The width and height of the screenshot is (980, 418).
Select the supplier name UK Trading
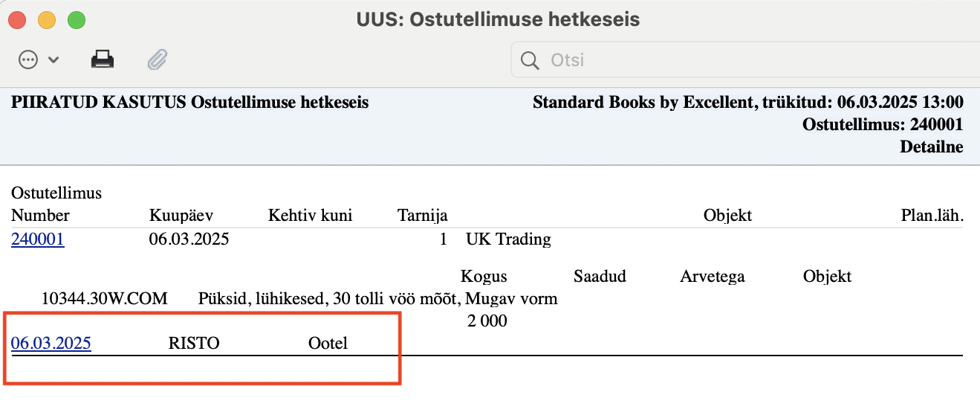tap(509, 239)
